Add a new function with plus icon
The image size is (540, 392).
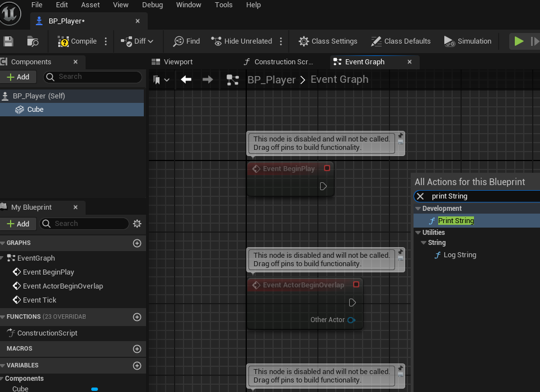tap(137, 317)
